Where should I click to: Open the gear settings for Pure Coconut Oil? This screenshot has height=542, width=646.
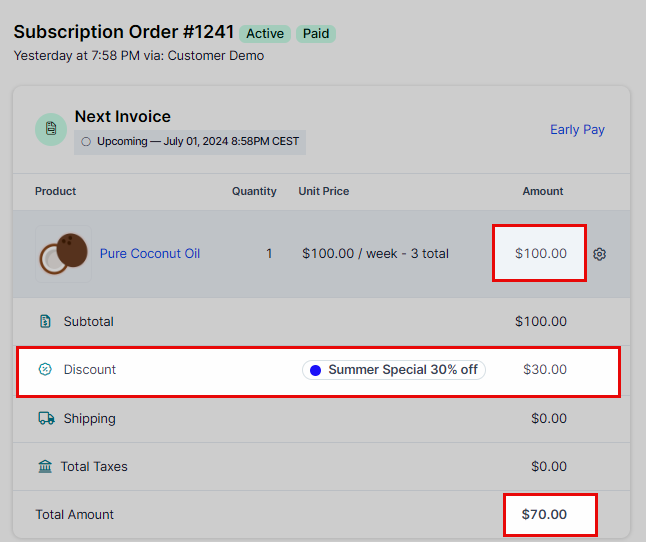[x=599, y=254]
